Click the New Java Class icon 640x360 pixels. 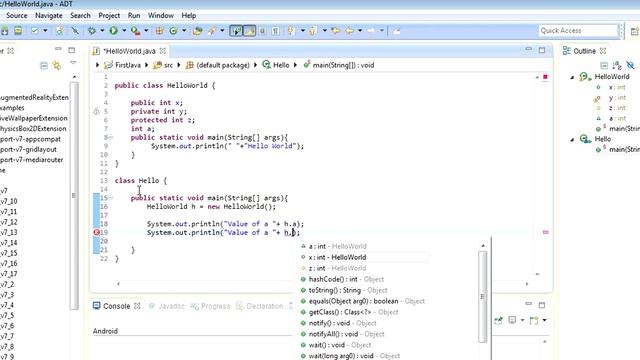tap(173, 31)
